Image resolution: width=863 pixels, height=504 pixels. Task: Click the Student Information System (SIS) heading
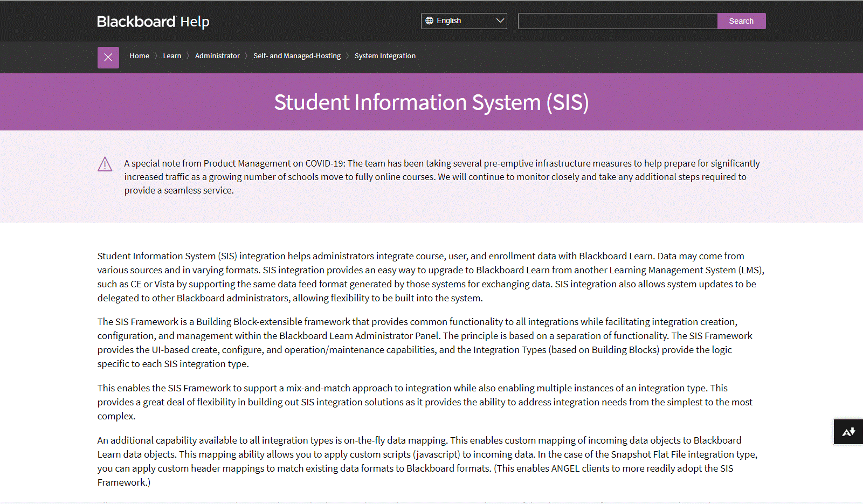431,102
